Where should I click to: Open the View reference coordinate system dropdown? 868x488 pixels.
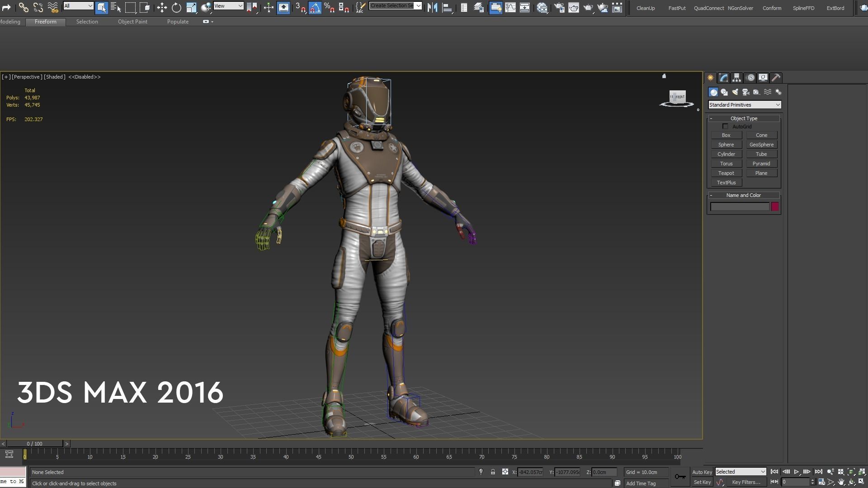click(x=228, y=6)
